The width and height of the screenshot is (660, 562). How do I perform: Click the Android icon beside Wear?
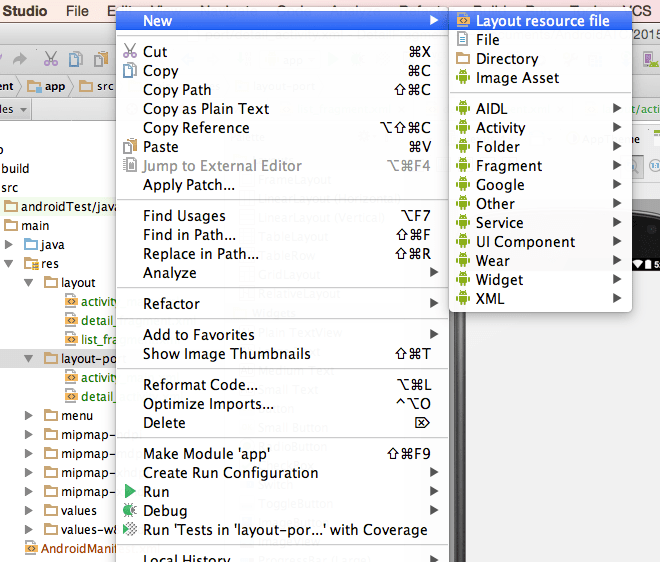[x=463, y=260]
